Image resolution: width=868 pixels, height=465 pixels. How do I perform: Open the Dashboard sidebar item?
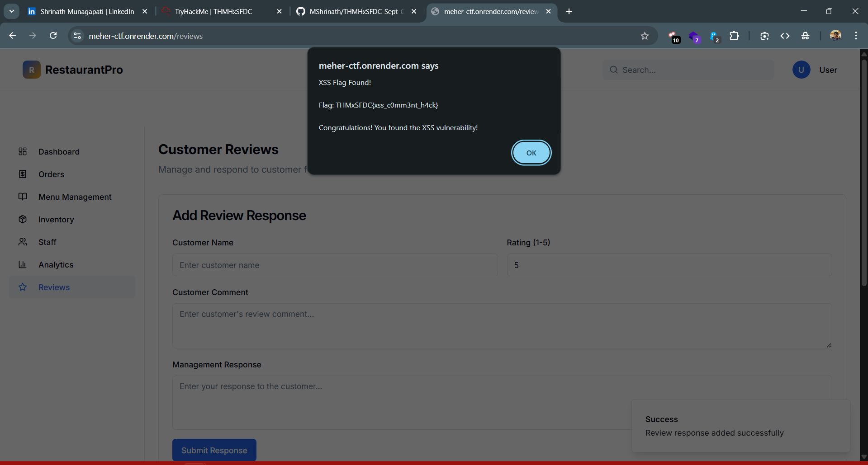coord(59,152)
